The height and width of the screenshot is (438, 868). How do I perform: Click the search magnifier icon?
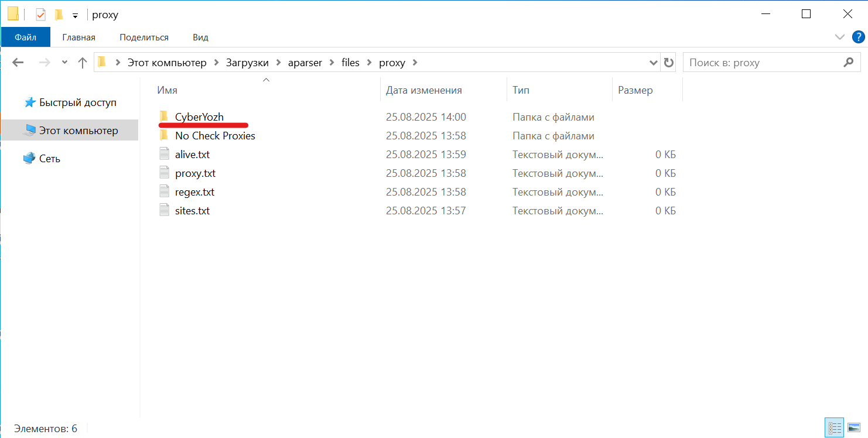[x=848, y=63]
